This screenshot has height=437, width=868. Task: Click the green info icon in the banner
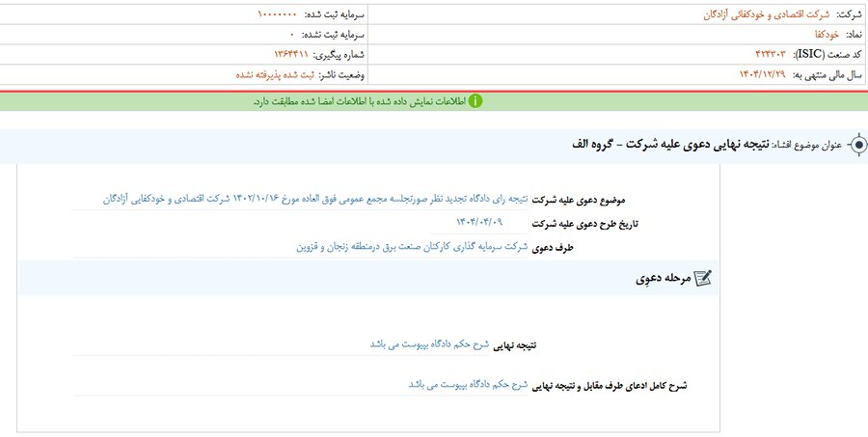click(475, 101)
